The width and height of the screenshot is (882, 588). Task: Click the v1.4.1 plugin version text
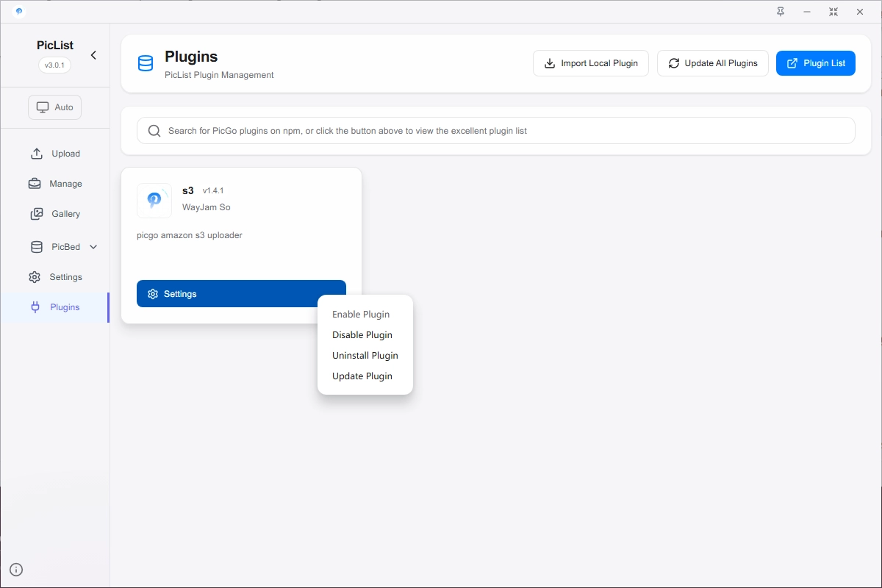pos(213,191)
